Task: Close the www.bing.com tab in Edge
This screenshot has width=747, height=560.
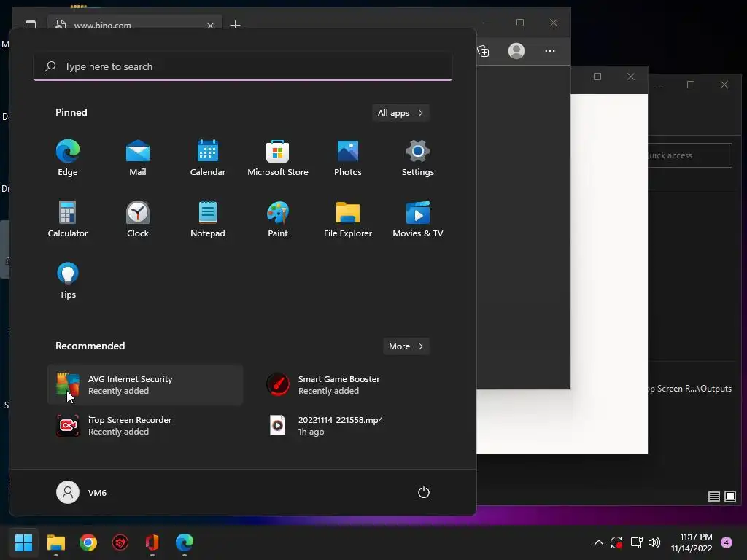Action: [x=210, y=26]
